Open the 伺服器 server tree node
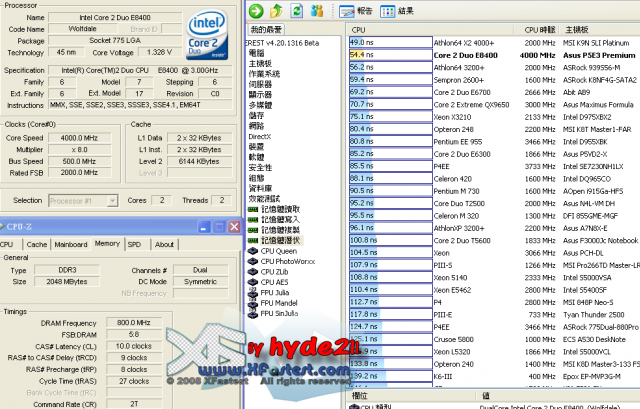This screenshot has width=640, height=409. pos(260,84)
